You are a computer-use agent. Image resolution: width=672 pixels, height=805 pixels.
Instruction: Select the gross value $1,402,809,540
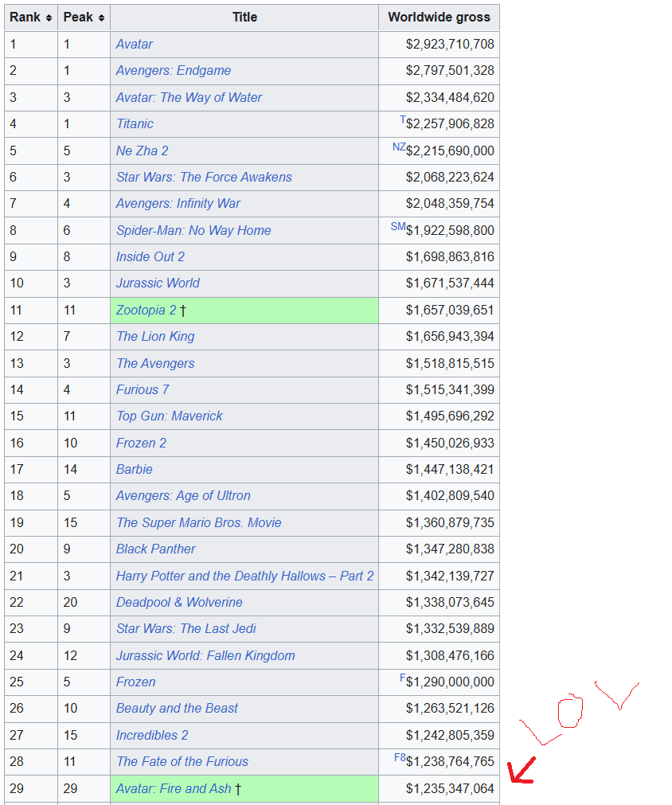(x=450, y=495)
